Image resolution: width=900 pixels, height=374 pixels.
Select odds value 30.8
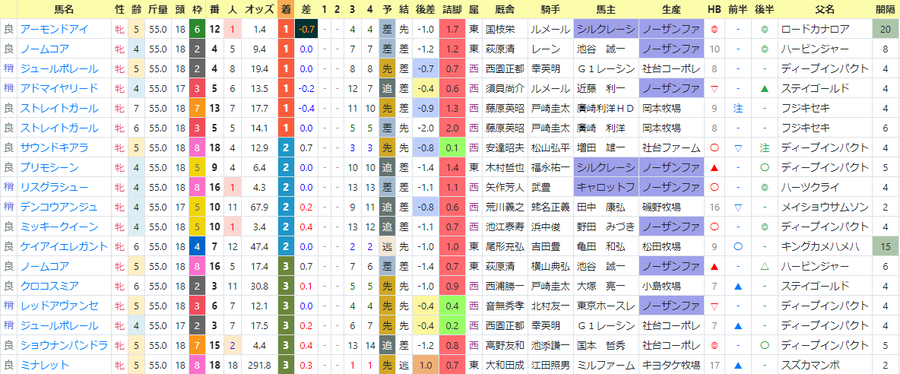tap(259, 286)
